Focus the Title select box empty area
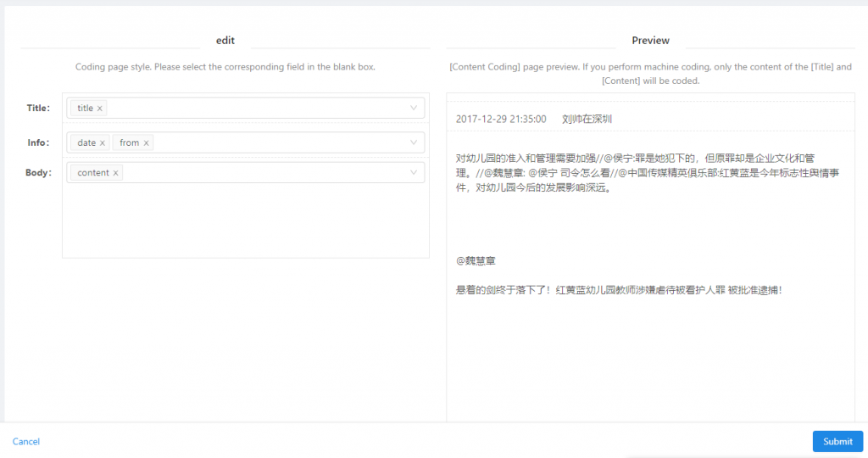The image size is (868, 458). 254,108
